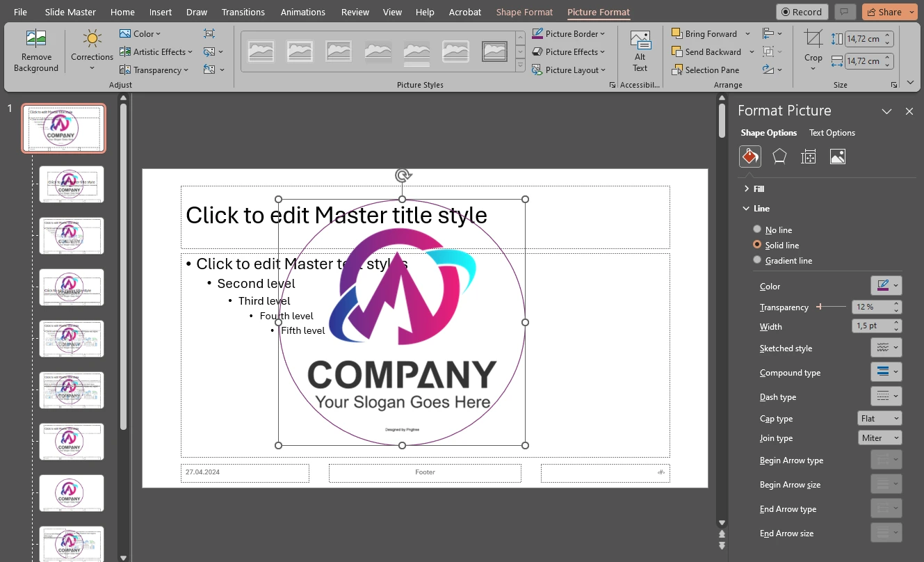The image size is (924, 562).
Task: Switch to the Effects icon in Format Picture
Action: pyautogui.click(x=779, y=156)
